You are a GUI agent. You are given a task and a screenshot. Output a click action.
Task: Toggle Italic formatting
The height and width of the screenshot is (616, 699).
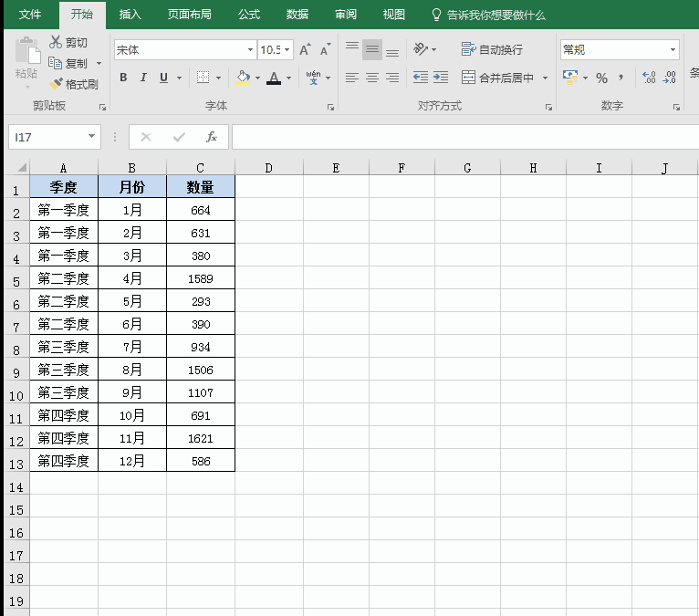point(143,78)
